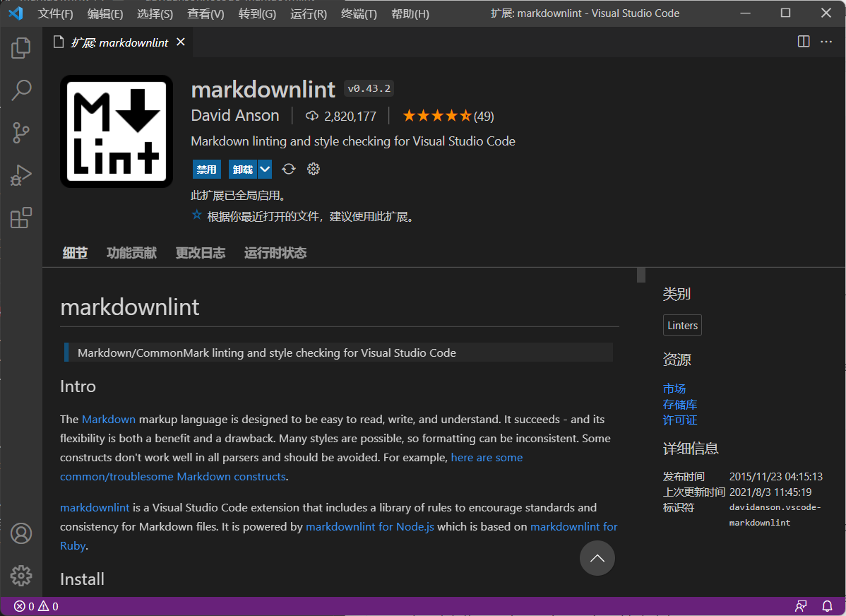The image size is (846, 616).
Task: Click the markdownlint link starting the paragraph
Action: point(95,507)
